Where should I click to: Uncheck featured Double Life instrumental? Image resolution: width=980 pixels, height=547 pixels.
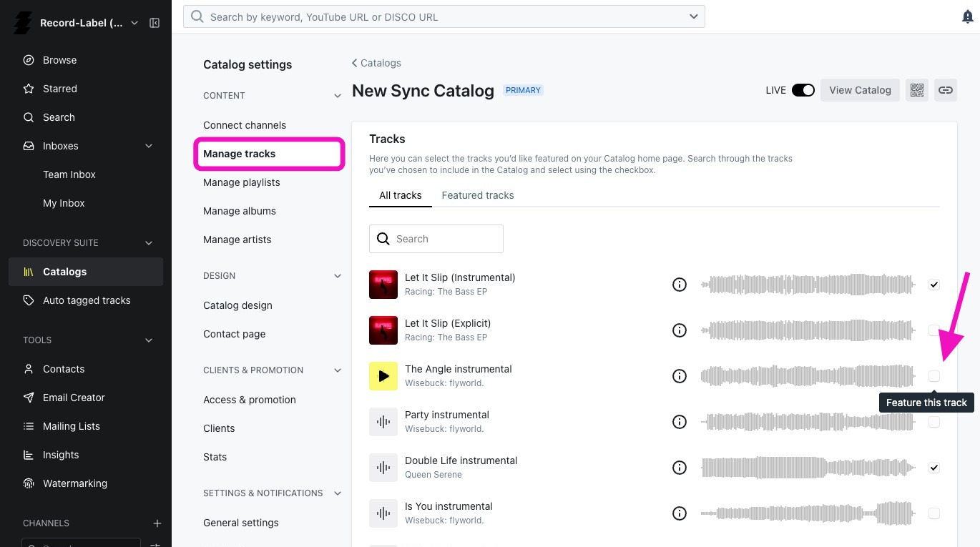pos(934,468)
